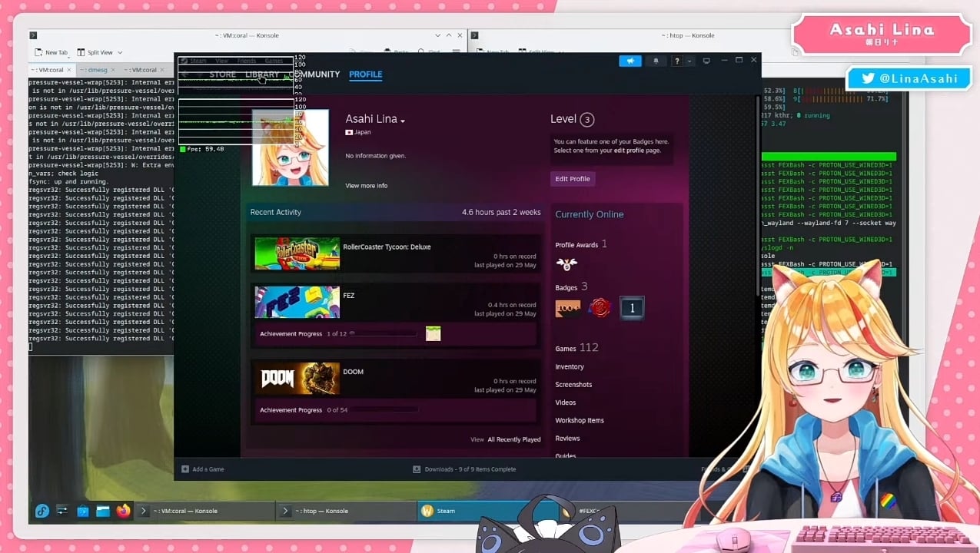The width and height of the screenshot is (980, 553).
Task: Close the first VM:coral Konsole tab
Action: (x=68, y=70)
